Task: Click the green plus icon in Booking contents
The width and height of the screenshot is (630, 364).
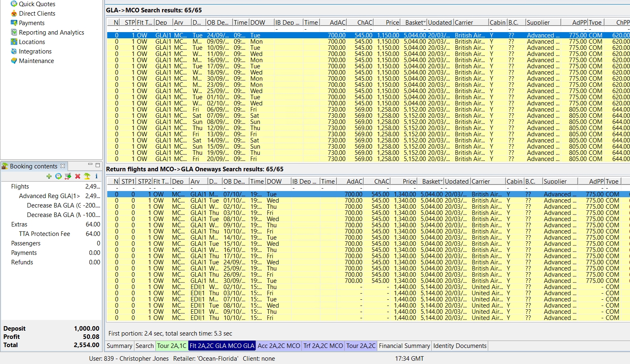Action: 49,176
